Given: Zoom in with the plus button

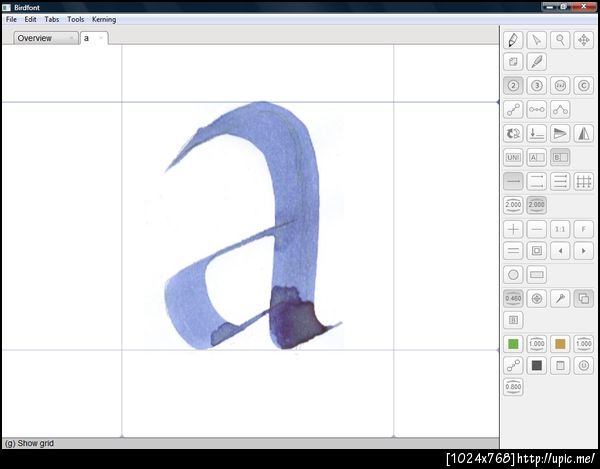Looking at the screenshot, I should pyautogui.click(x=513, y=229).
